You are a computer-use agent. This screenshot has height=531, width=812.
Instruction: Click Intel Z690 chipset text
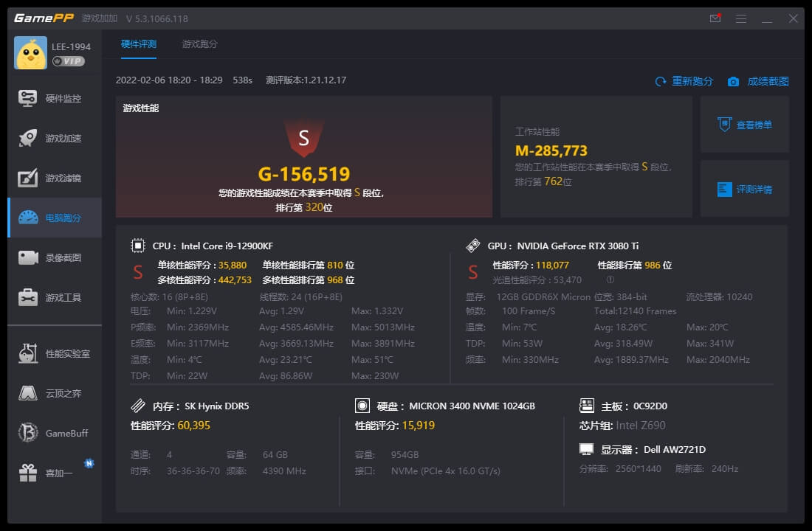[x=641, y=426]
